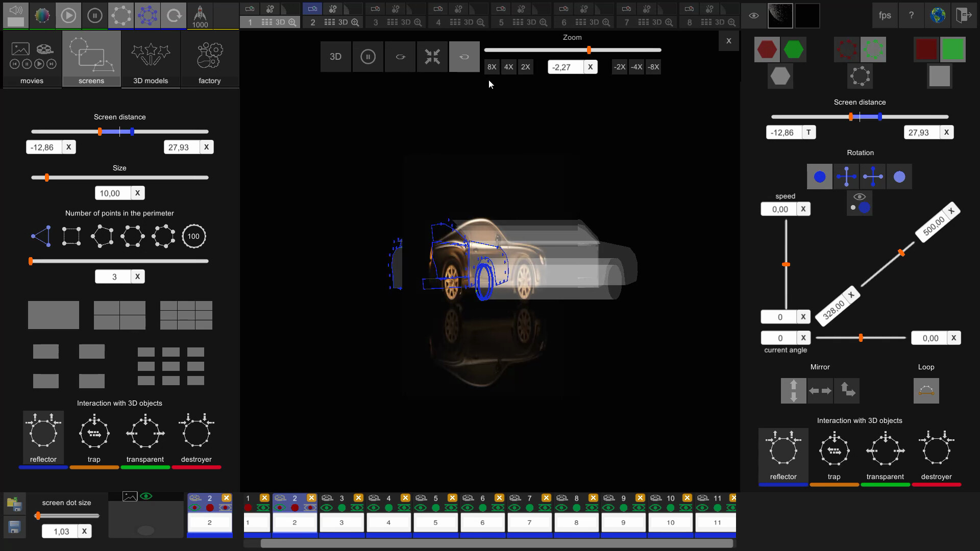
Task: Click the globe icon at top right
Action: (x=938, y=15)
